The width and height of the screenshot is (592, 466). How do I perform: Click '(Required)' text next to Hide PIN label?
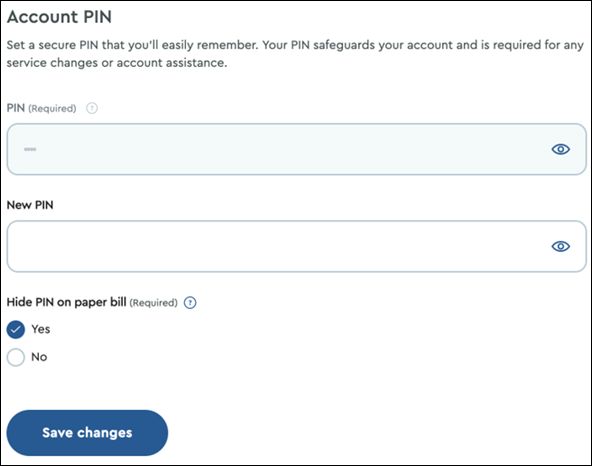coord(154,303)
